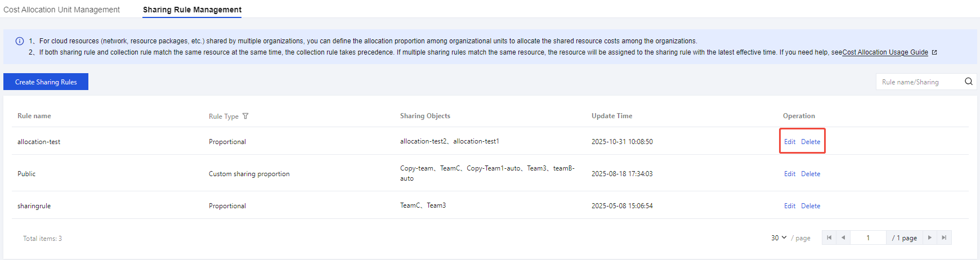
Task: Open the 30 per page dropdown
Action: point(778,237)
